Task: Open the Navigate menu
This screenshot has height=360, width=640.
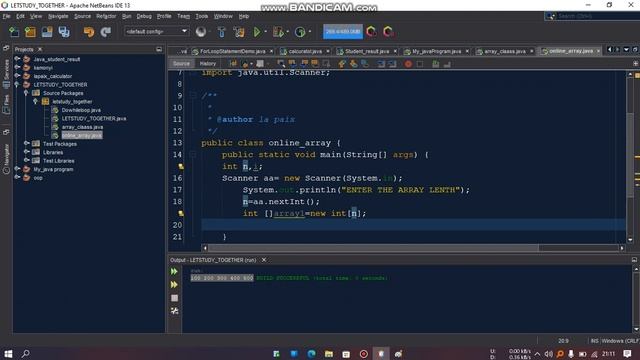Action: 58,16
